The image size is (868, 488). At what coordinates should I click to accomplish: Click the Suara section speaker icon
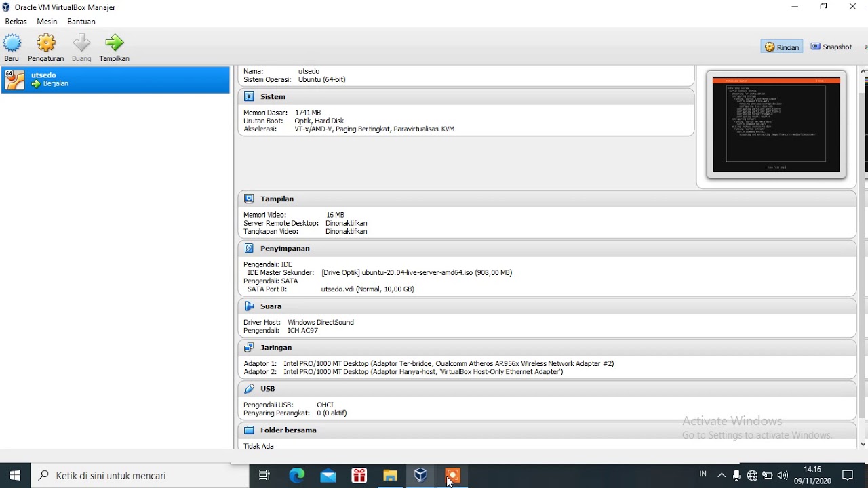(249, 306)
